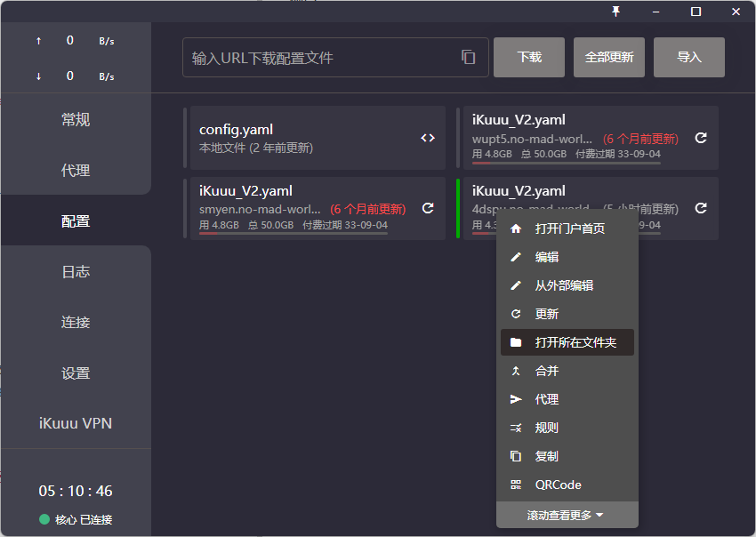Choose 从外部编辑 in the context menu
The width and height of the screenshot is (756, 537).
[567, 285]
